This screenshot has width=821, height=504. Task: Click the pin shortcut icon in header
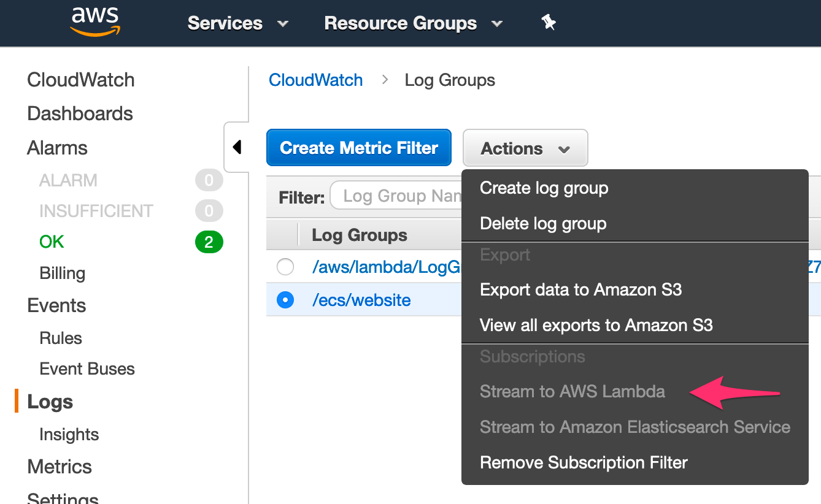(x=549, y=23)
